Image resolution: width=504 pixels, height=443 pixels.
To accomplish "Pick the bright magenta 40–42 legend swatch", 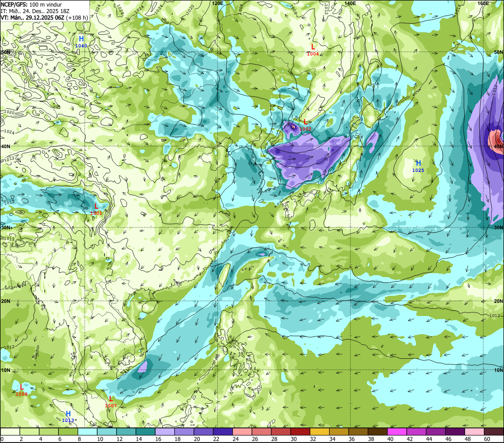I will (397, 431).
